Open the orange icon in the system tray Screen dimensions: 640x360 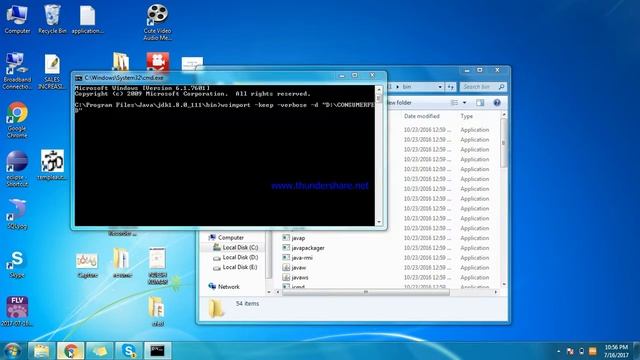tap(593, 351)
